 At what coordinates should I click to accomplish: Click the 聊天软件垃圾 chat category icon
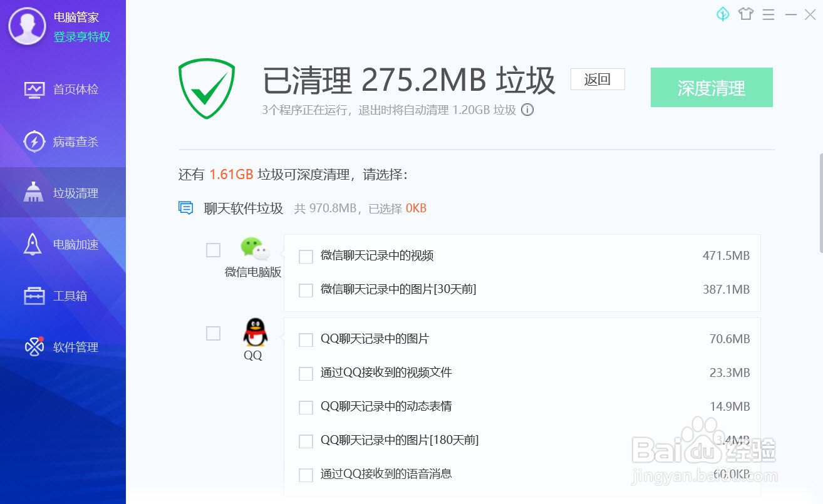coord(186,208)
